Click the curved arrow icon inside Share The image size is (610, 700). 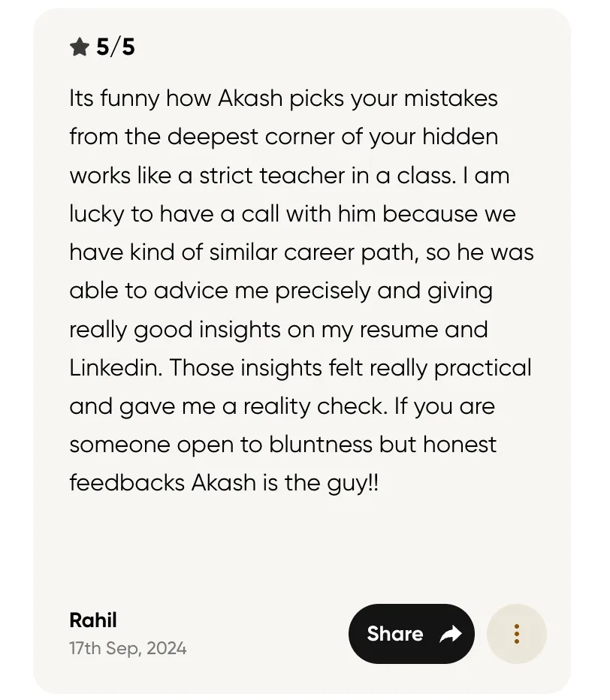[x=450, y=634]
